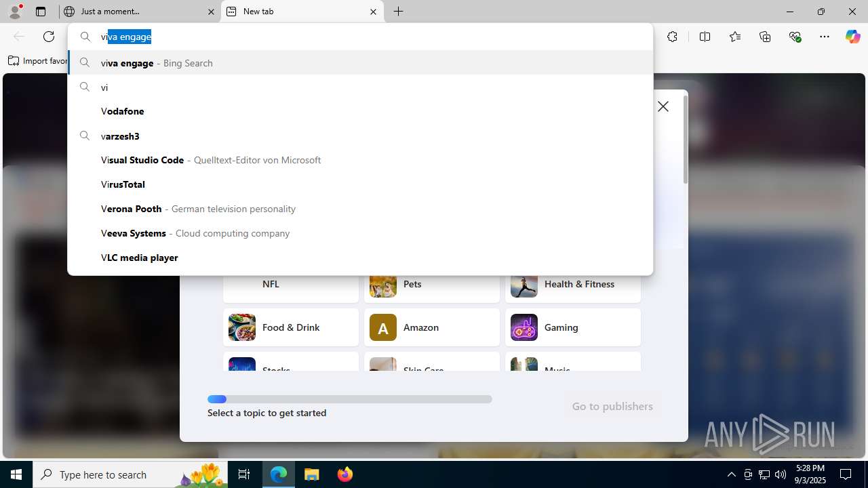Click the Amazon "A" logo thumbnail
The height and width of the screenshot is (488, 868).
(x=383, y=327)
